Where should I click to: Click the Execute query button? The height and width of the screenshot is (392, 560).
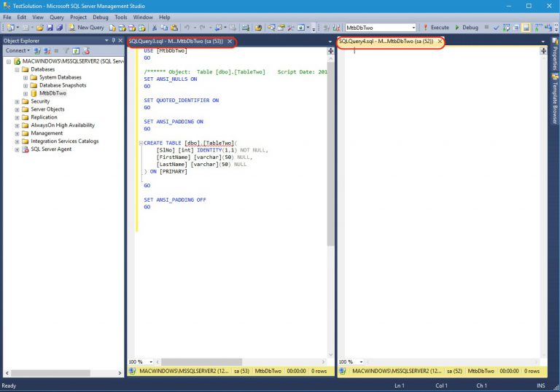[x=436, y=28]
